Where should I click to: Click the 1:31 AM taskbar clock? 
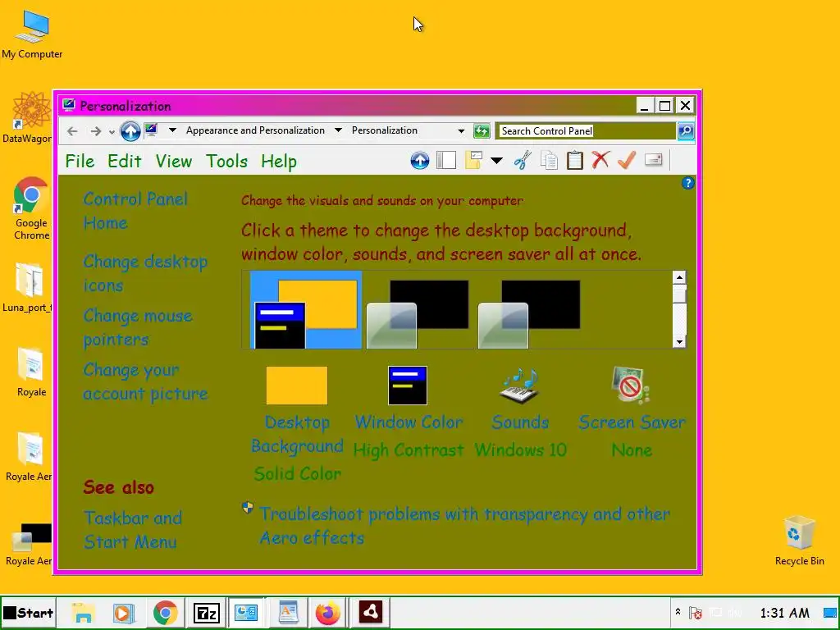(x=784, y=612)
